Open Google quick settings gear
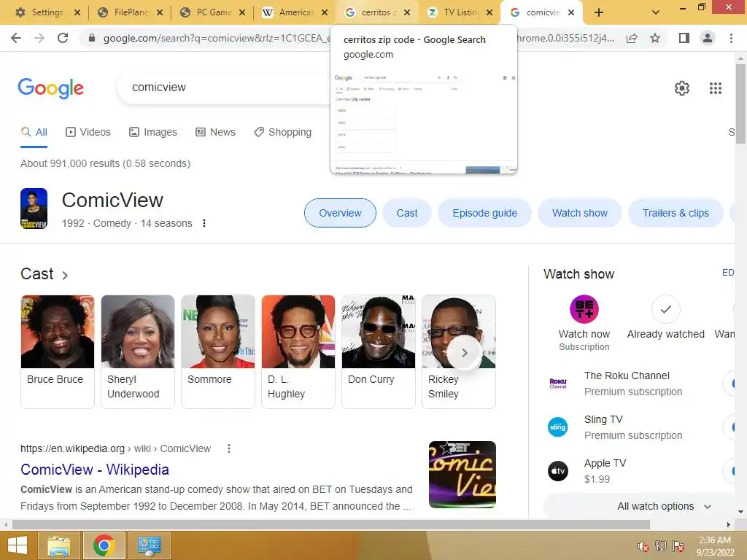 682,88
